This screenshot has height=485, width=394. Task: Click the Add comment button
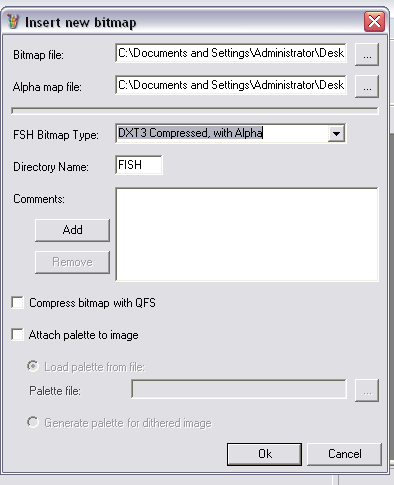(x=72, y=230)
